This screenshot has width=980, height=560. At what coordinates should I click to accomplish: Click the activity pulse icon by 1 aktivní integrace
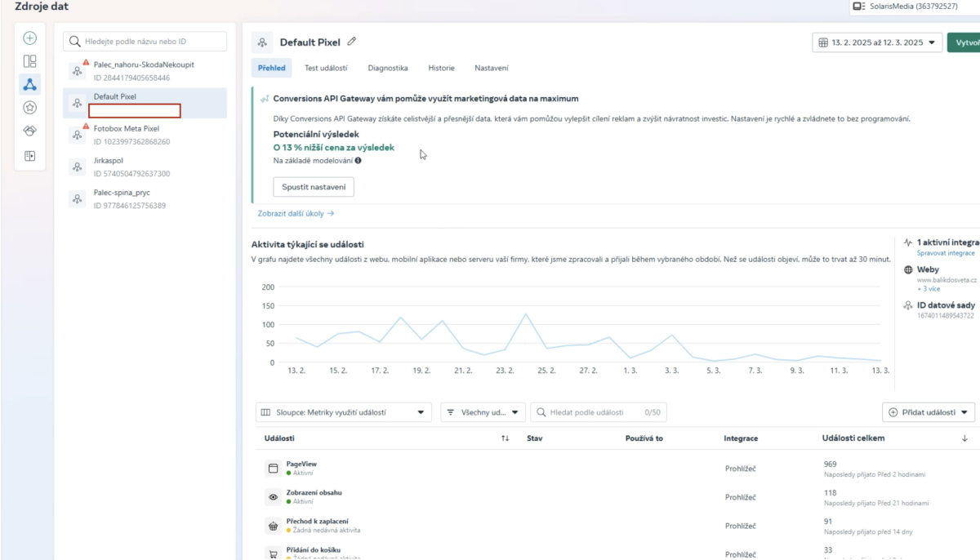pos(908,242)
